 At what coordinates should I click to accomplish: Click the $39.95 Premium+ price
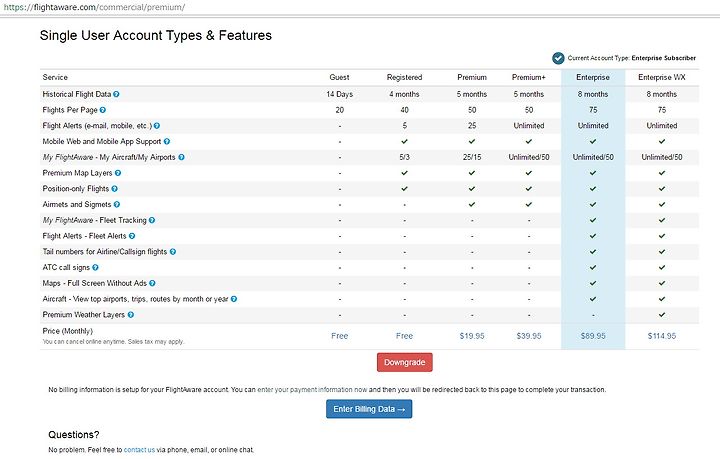tap(529, 336)
